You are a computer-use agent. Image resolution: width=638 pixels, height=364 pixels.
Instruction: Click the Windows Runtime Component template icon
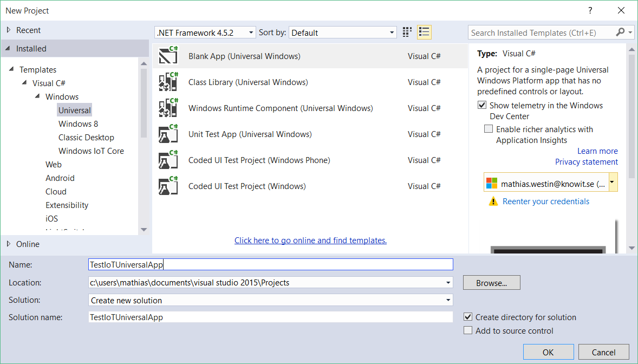[x=168, y=107]
